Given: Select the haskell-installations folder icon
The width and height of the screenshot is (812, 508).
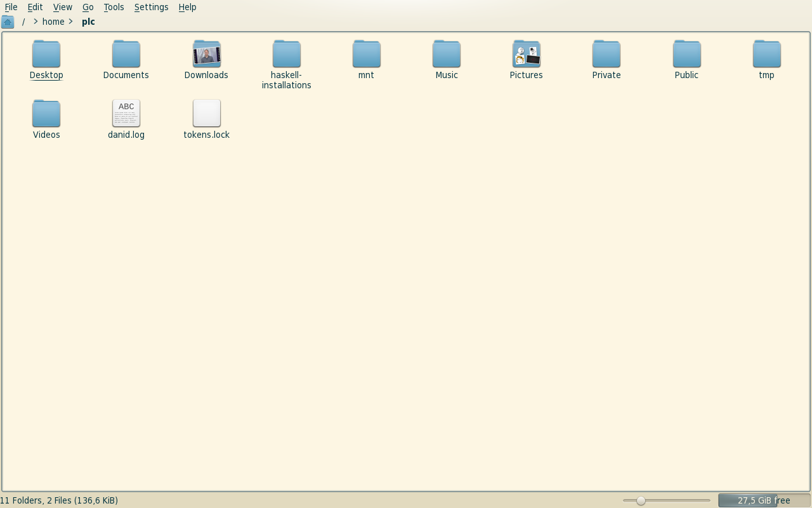Looking at the screenshot, I should point(287,54).
